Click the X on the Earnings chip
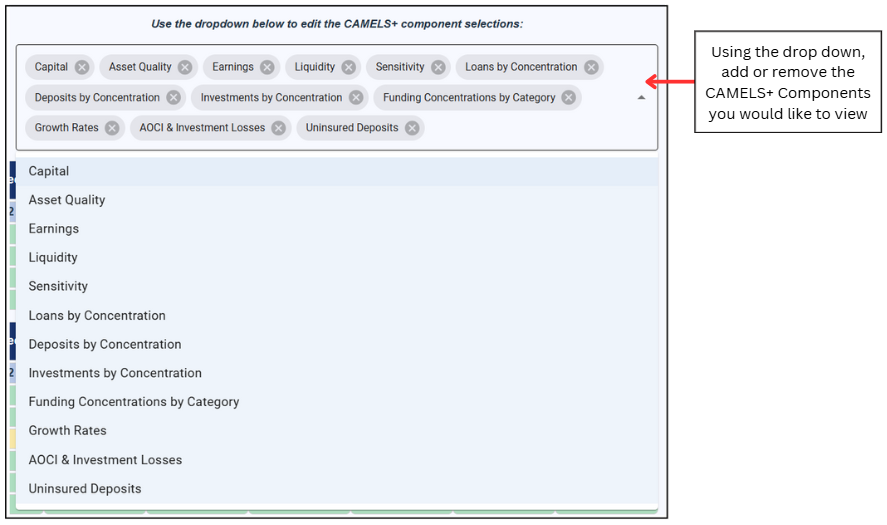Image resolution: width=887 pixels, height=525 pixels. pyautogui.click(x=267, y=67)
